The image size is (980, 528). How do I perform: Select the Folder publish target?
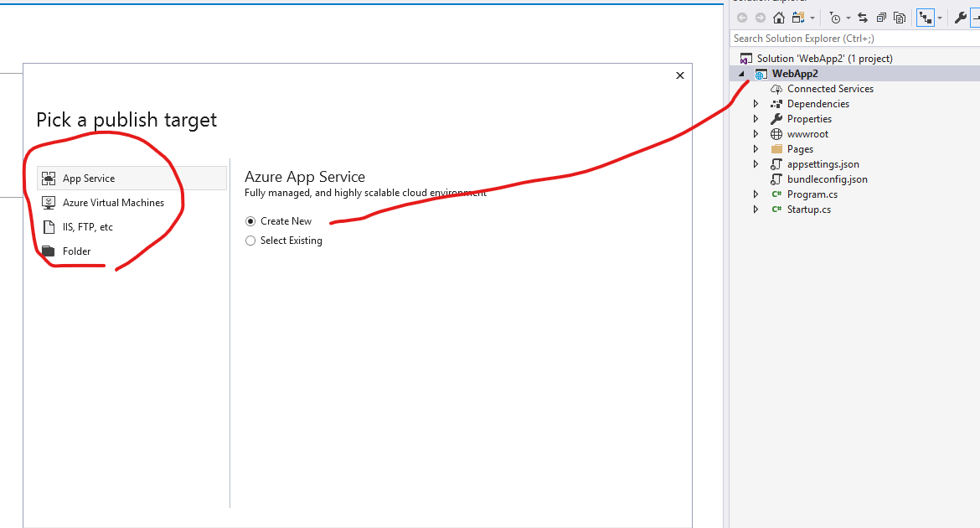[x=76, y=251]
